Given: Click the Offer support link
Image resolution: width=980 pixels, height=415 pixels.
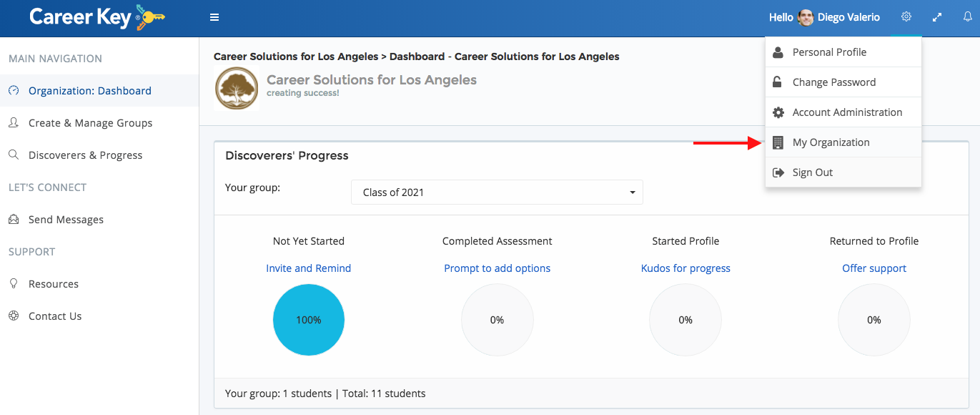Looking at the screenshot, I should (874, 268).
